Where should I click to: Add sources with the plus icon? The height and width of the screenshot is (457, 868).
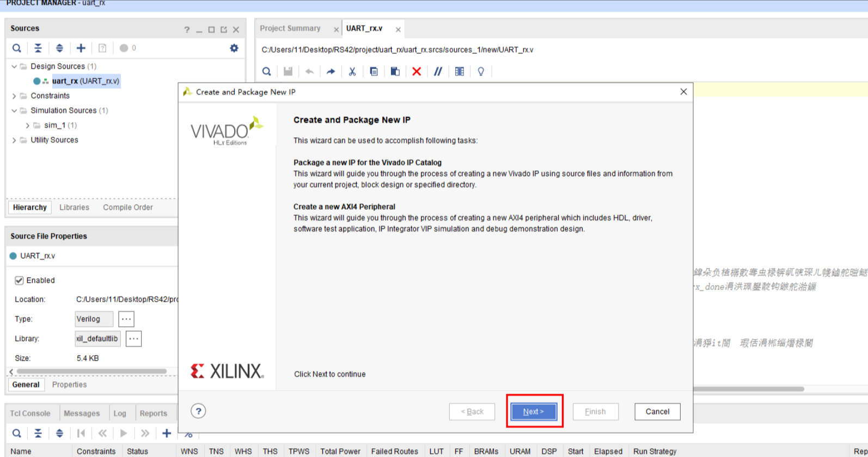tap(81, 48)
